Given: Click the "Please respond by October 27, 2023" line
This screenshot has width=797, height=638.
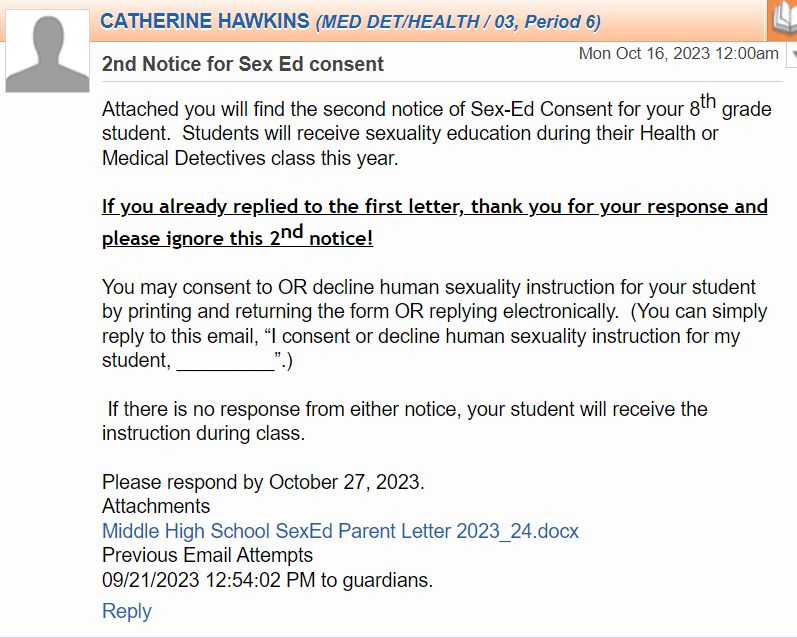Looking at the screenshot, I should coord(263,482).
